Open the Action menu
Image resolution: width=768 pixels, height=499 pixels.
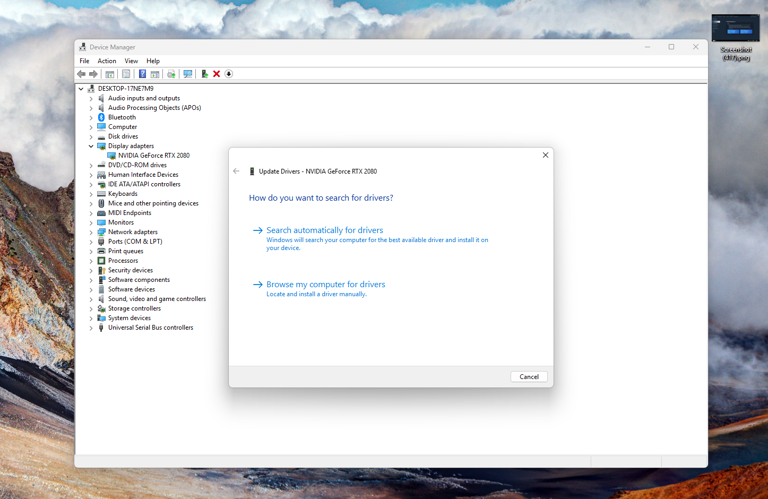tap(107, 61)
